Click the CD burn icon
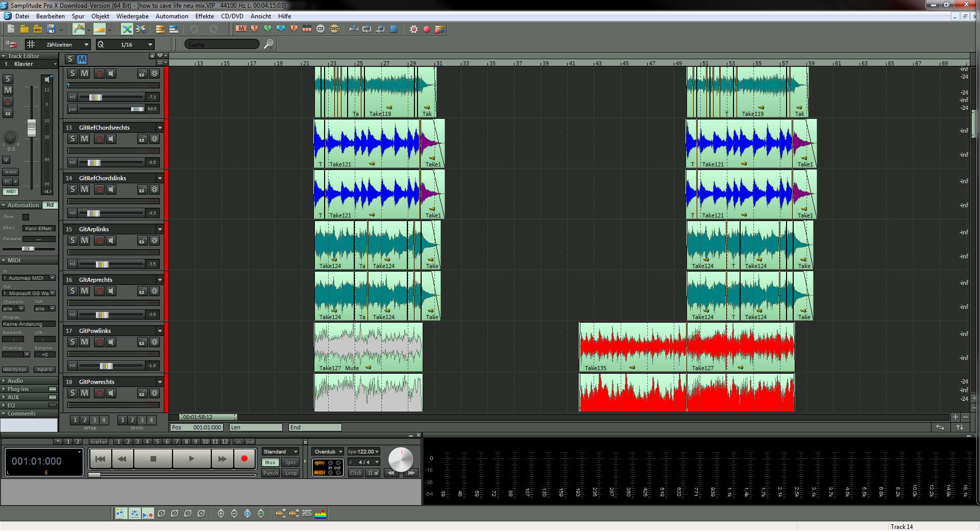 coord(321,29)
